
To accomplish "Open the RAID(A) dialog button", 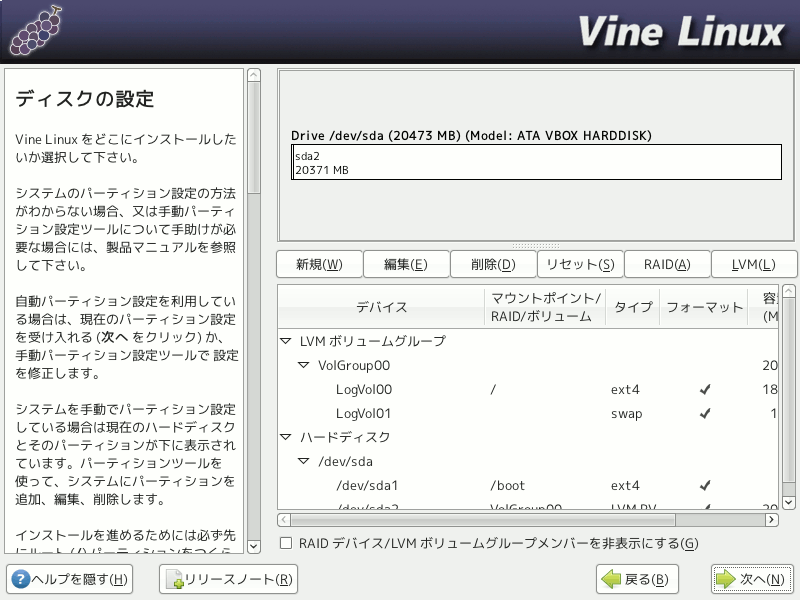I will [667, 264].
